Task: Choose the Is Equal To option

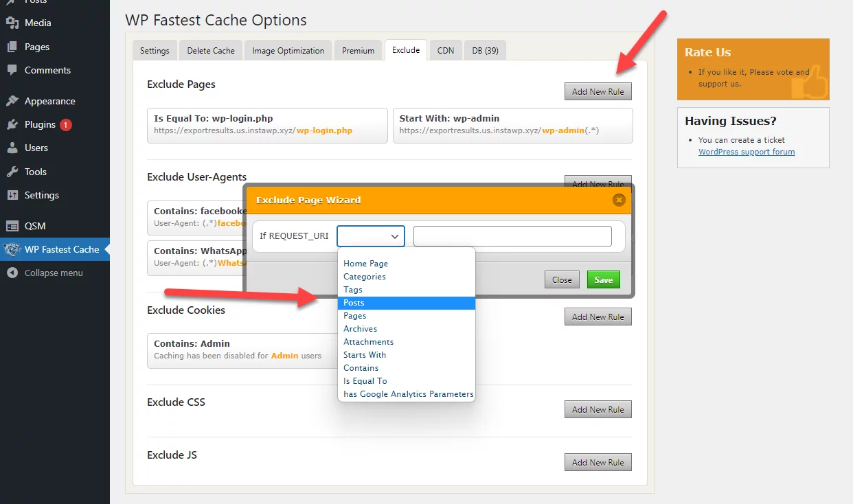Action: [x=407, y=381]
